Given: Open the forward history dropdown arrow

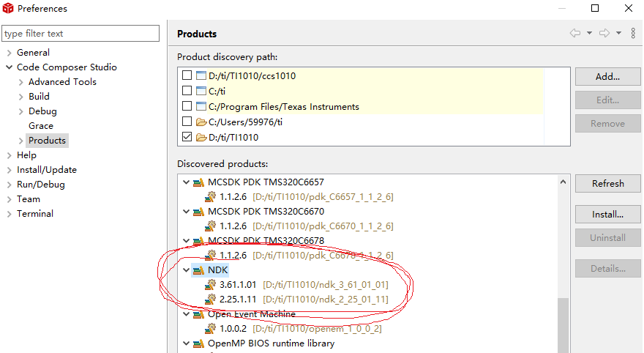Looking at the screenshot, I should (x=618, y=33).
